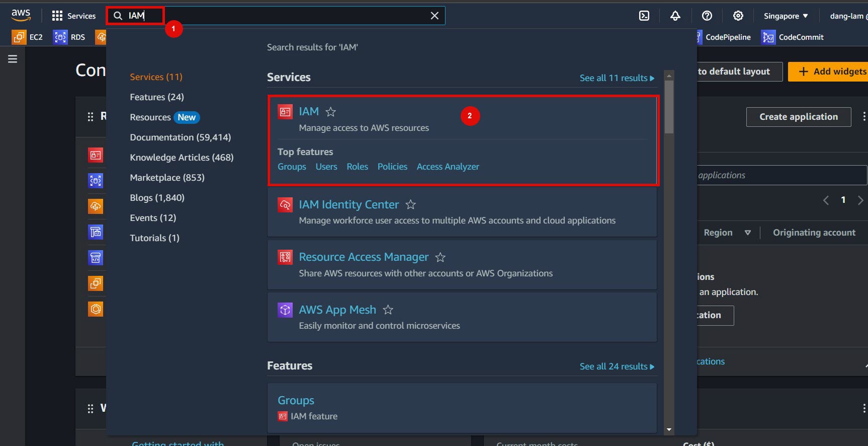Click Originating account column header
The image size is (868, 446).
tap(814, 233)
